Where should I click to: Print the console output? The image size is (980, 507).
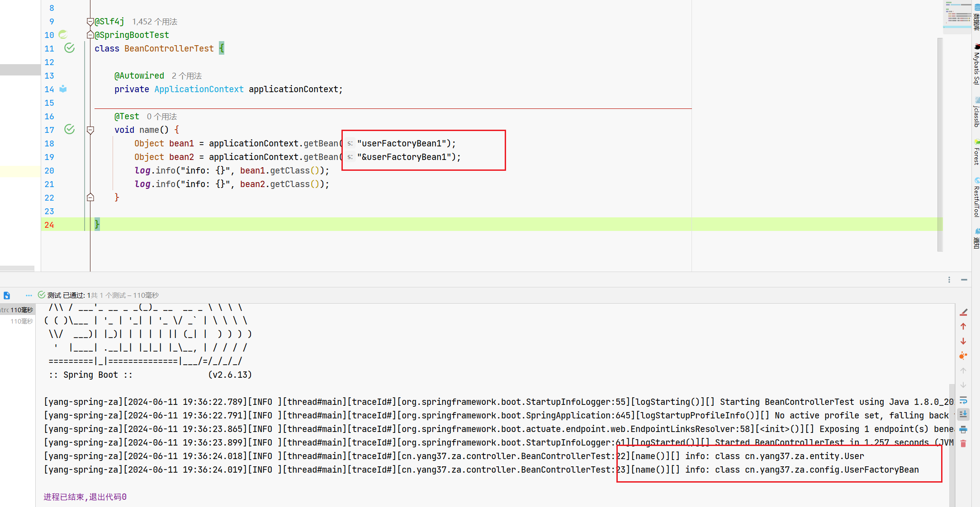click(963, 429)
